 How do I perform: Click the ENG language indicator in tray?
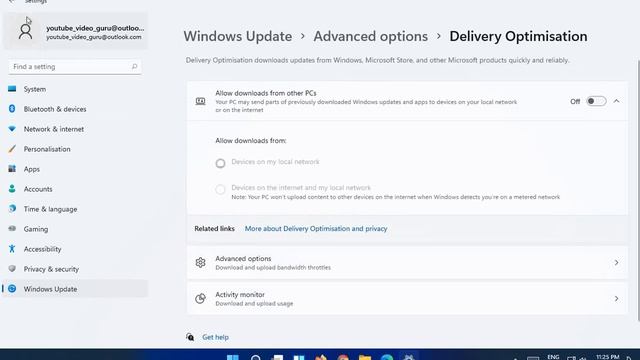click(553, 357)
